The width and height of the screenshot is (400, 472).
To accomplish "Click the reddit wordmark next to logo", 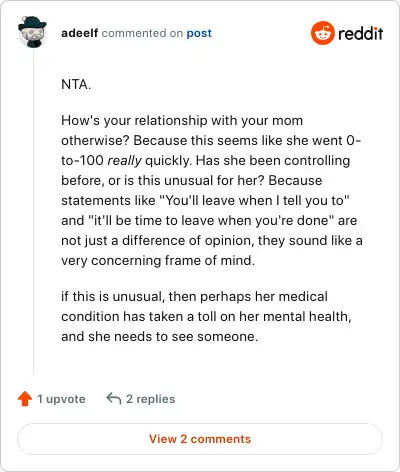I will [x=361, y=33].
